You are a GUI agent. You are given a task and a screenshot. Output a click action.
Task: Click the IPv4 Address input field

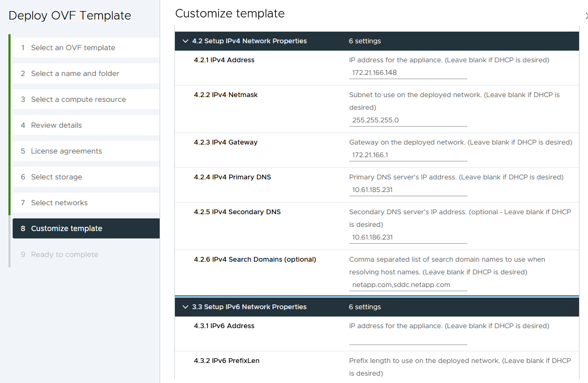(x=408, y=73)
